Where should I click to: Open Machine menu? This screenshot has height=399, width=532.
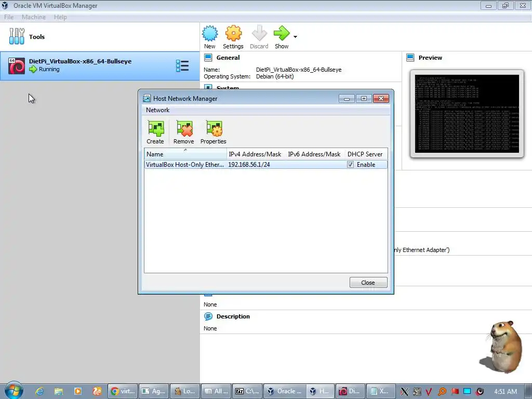[x=34, y=17]
